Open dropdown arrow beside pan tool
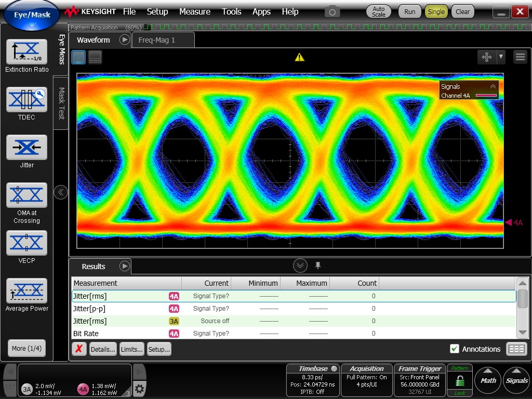The width and height of the screenshot is (532, 399). tap(501, 57)
